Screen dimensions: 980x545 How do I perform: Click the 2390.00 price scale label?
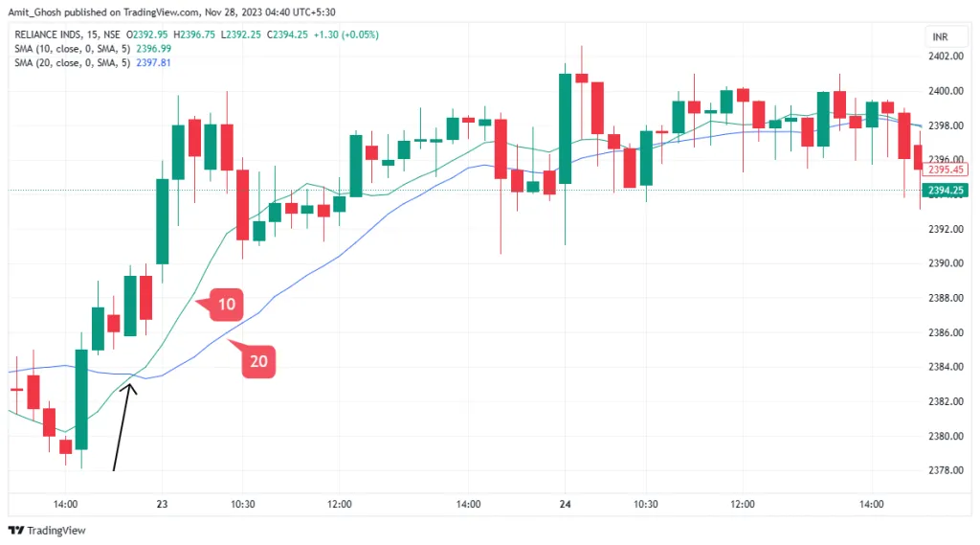pos(945,263)
